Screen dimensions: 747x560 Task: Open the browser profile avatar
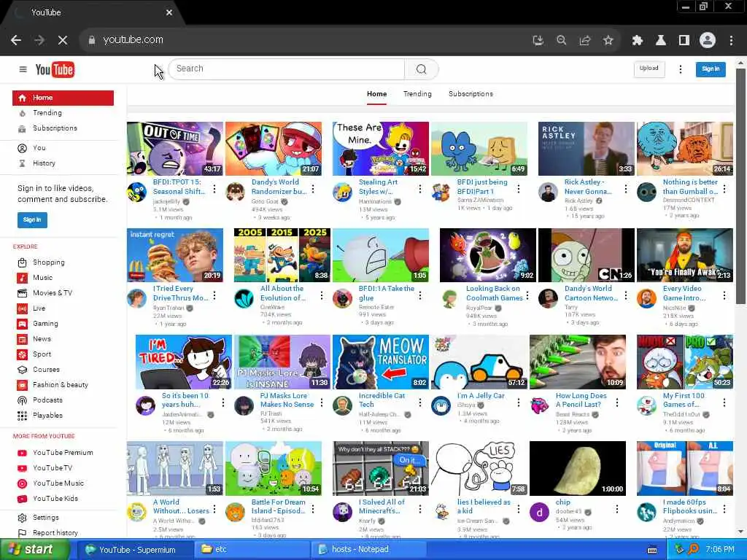pyautogui.click(x=708, y=41)
